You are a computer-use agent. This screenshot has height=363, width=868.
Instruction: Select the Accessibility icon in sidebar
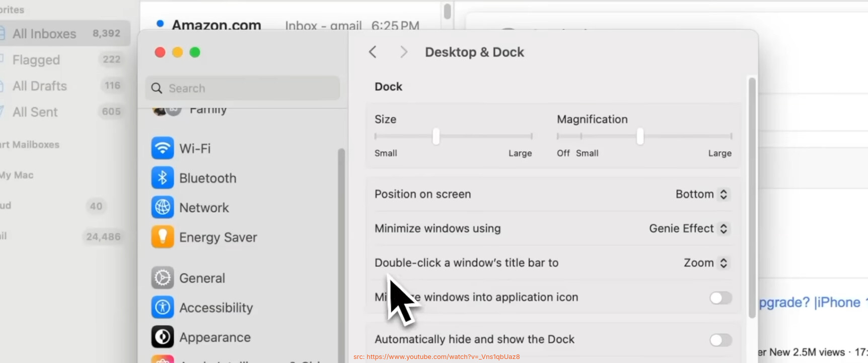(x=163, y=308)
